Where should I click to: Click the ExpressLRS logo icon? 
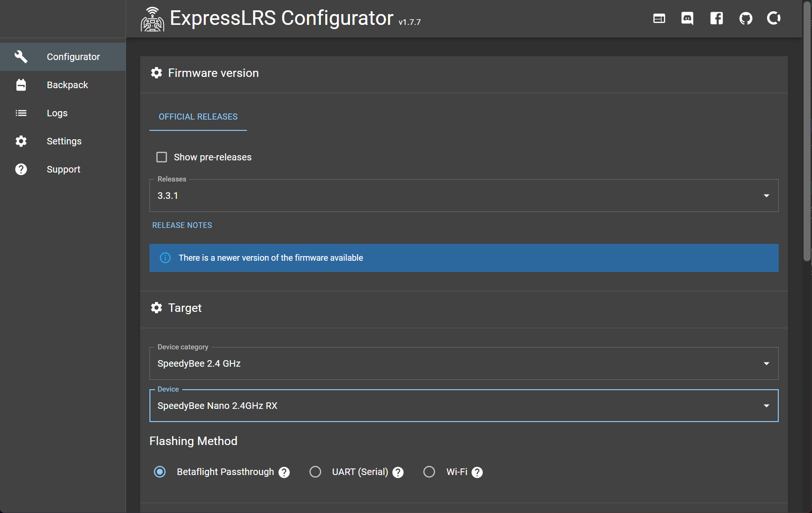click(152, 19)
